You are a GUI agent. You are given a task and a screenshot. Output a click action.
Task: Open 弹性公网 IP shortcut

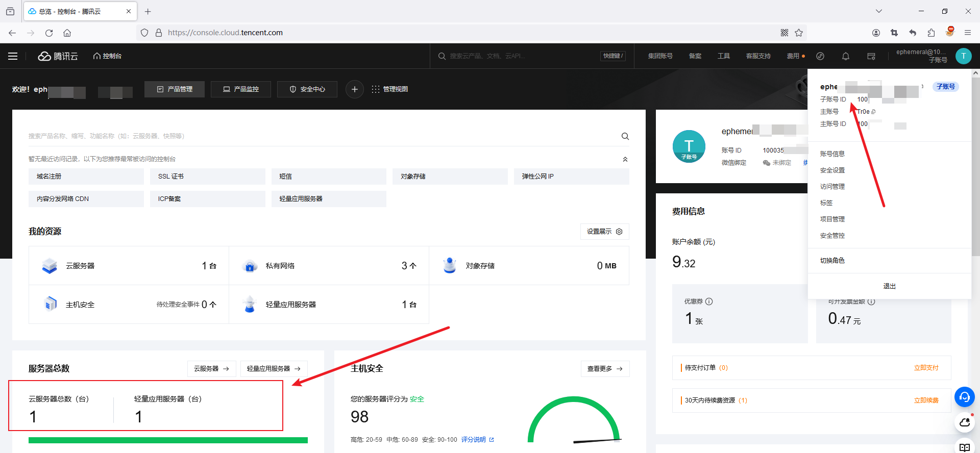[x=572, y=177]
